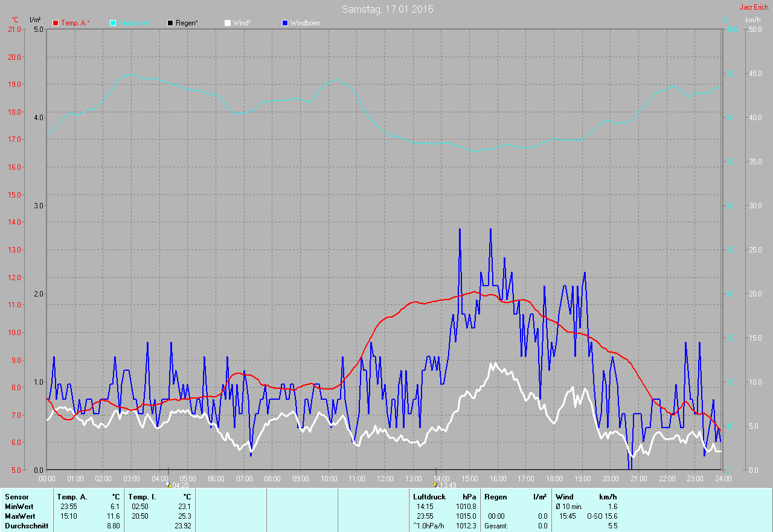The width and height of the screenshot is (773, 532).
Task: Click the Temp. I. average value 23.92
Action: (x=182, y=526)
